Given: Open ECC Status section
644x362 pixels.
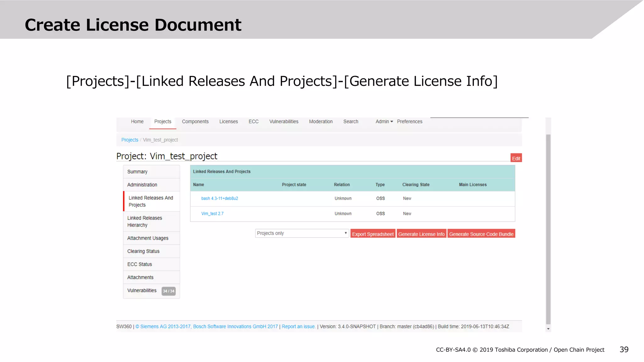Looking at the screenshot, I should (152, 264).
